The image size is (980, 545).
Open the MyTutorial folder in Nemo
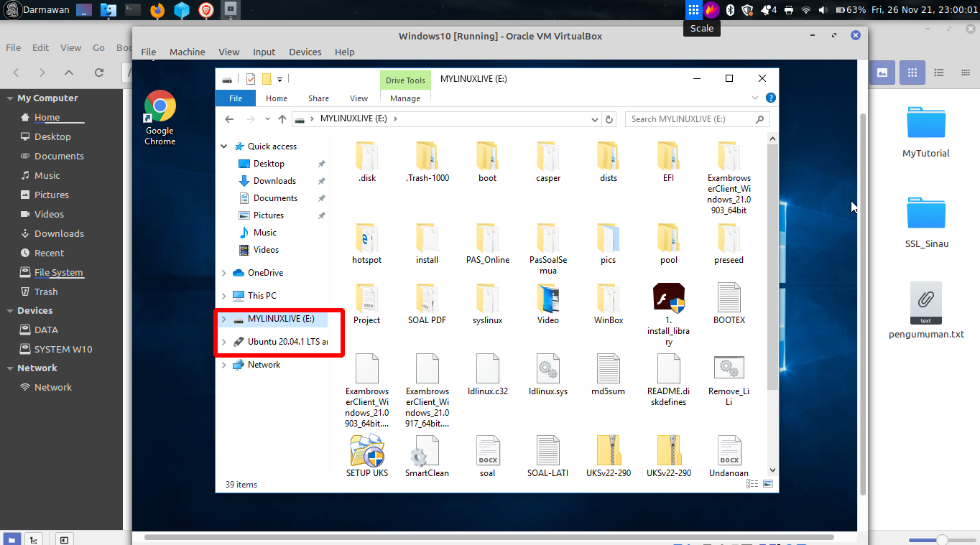[926, 131]
